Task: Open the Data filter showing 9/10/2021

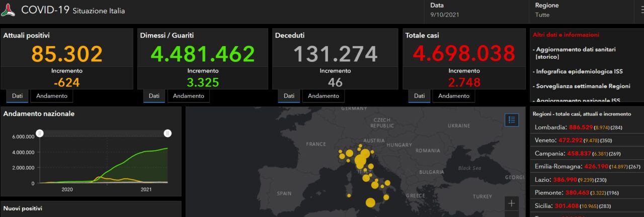Action: point(477,11)
